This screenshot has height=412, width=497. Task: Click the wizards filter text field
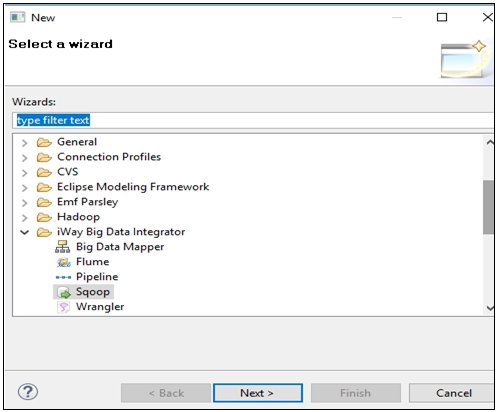pos(253,120)
